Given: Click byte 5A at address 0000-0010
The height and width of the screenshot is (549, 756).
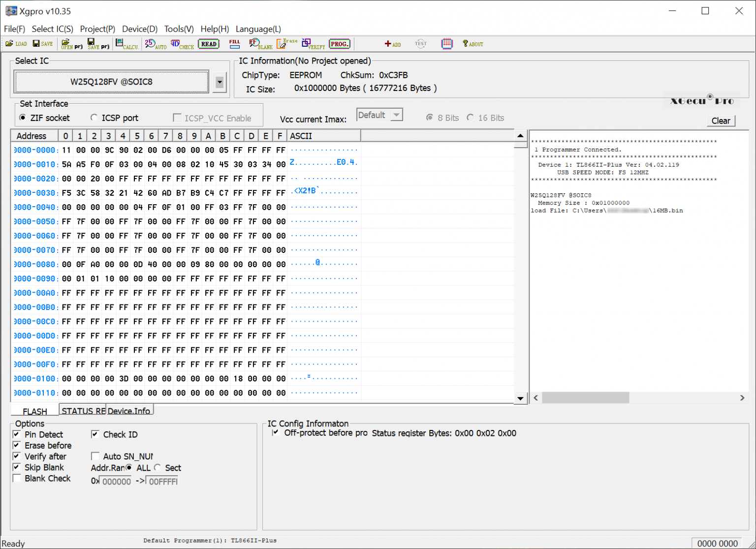Looking at the screenshot, I should click(66, 164).
